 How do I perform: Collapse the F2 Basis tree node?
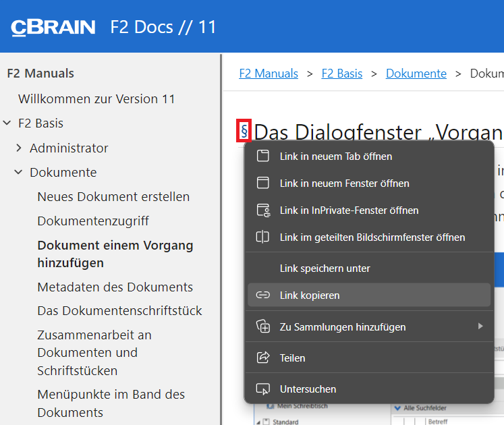pos(7,123)
